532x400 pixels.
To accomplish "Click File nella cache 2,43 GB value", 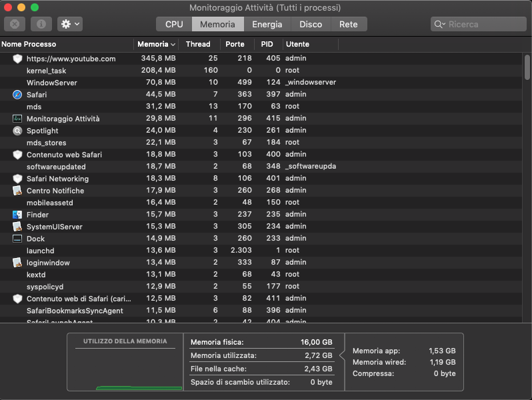I will tap(318, 369).
